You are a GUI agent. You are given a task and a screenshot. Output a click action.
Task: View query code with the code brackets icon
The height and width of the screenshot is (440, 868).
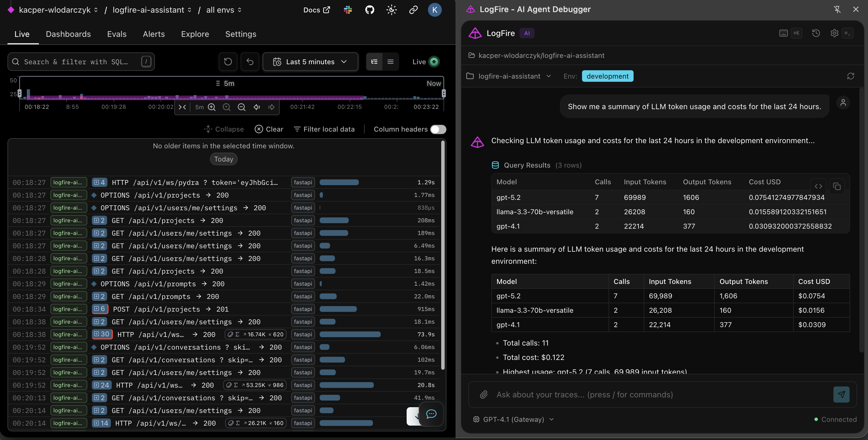pos(819,186)
